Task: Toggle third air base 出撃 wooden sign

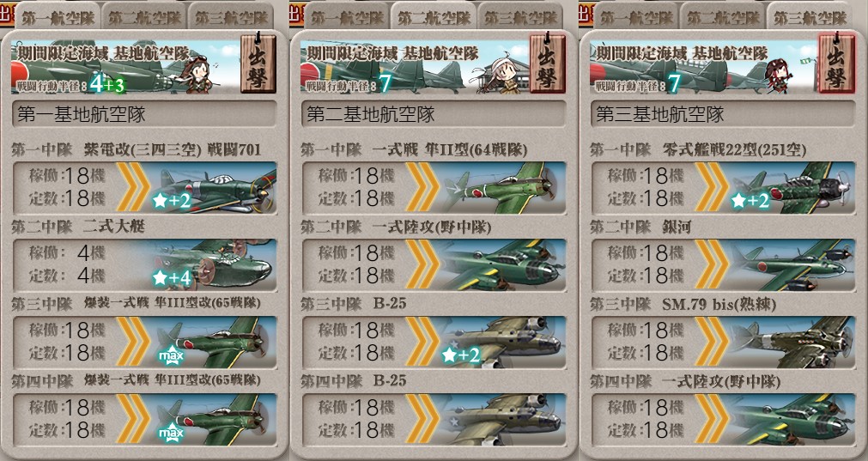Action: [836, 64]
